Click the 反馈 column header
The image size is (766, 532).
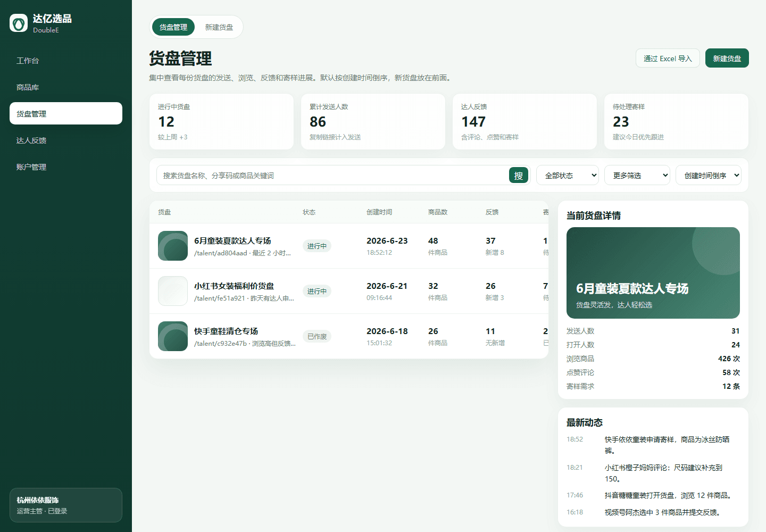492,212
